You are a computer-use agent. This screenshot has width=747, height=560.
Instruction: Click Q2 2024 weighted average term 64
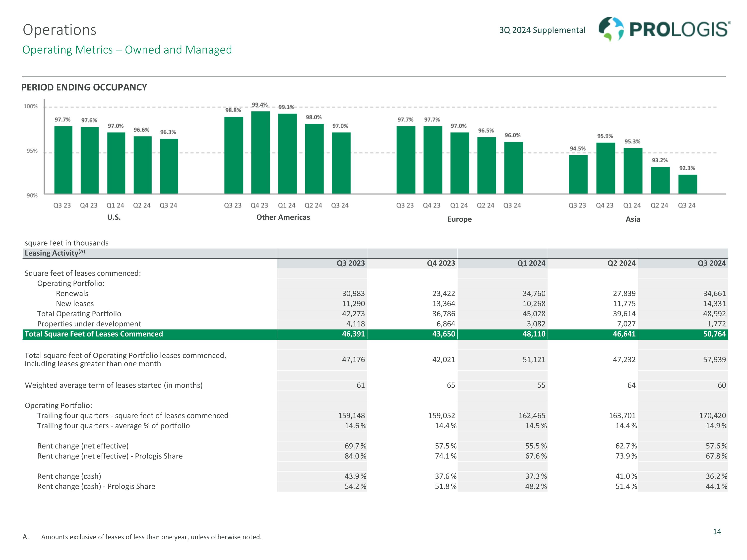631,386
